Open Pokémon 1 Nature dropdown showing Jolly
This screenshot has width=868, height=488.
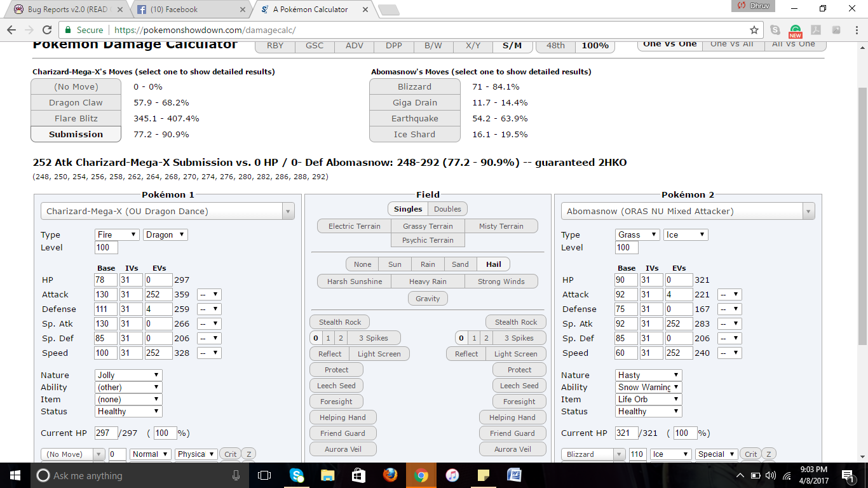click(128, 375)
